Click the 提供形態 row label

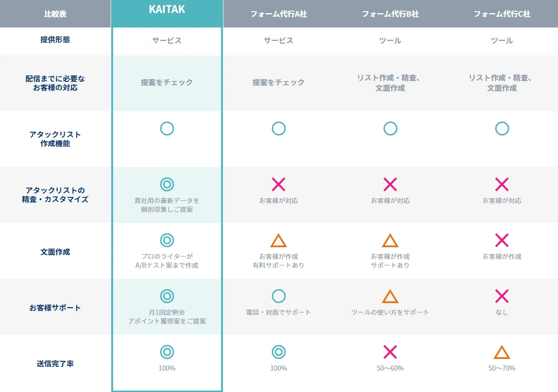pyautogui.click(x=55, y=40)
